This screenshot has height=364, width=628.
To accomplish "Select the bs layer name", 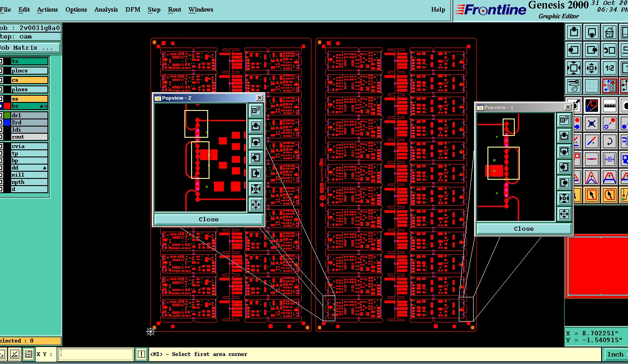I will coord(30,106).
